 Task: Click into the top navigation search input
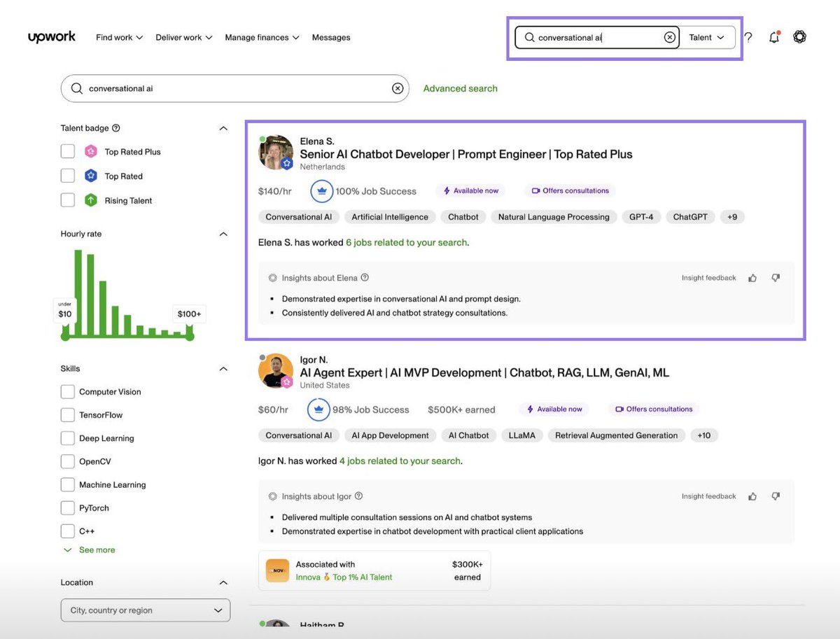pos(598,38)
